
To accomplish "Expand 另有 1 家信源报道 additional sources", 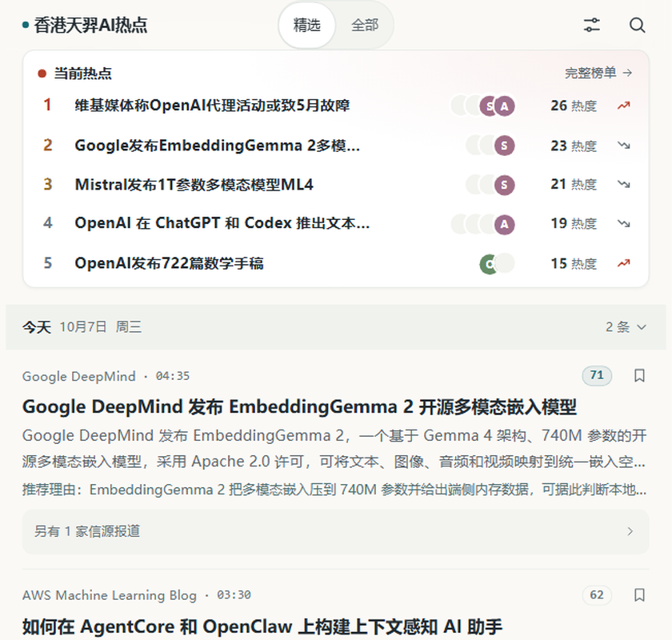I will tap(335, 531).
